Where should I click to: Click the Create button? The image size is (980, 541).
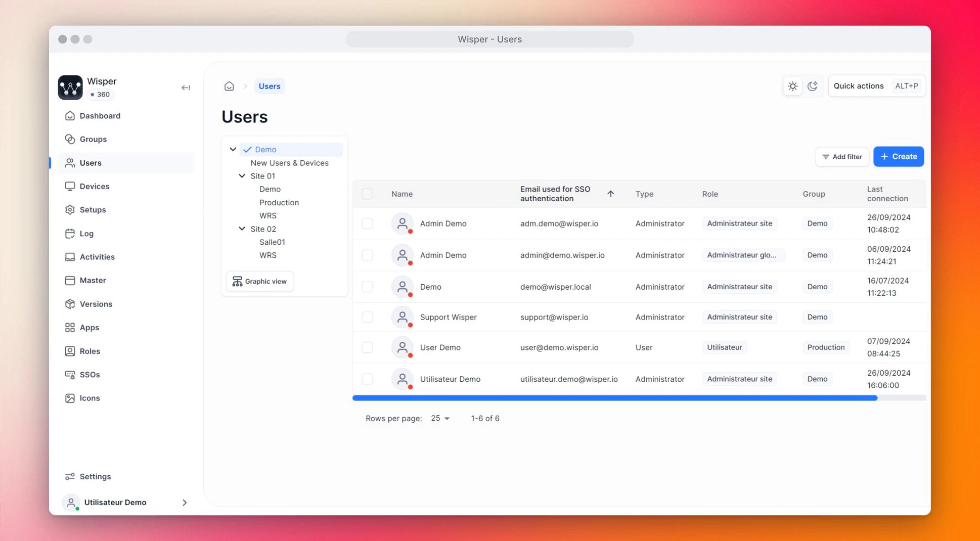pos(898,156)
